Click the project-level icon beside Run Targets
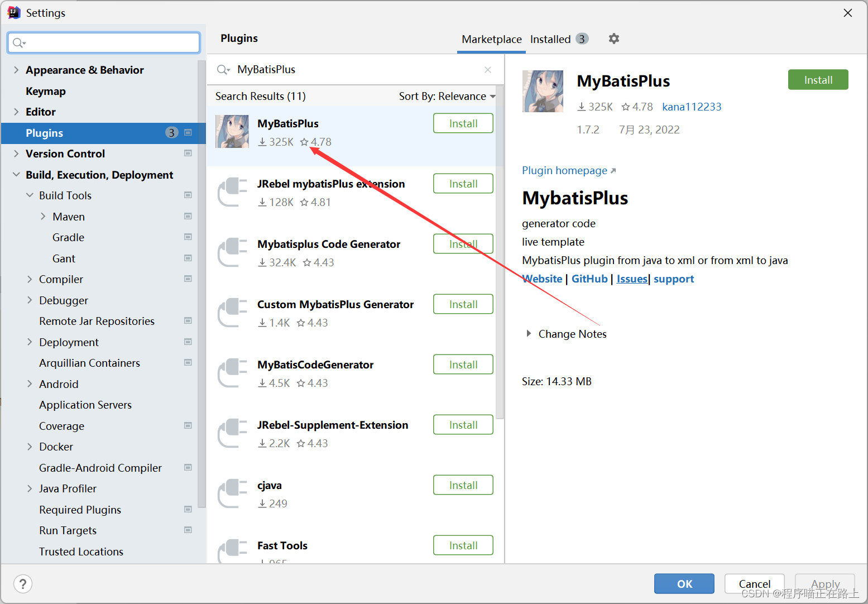868x604 pixels. point(188,530)
